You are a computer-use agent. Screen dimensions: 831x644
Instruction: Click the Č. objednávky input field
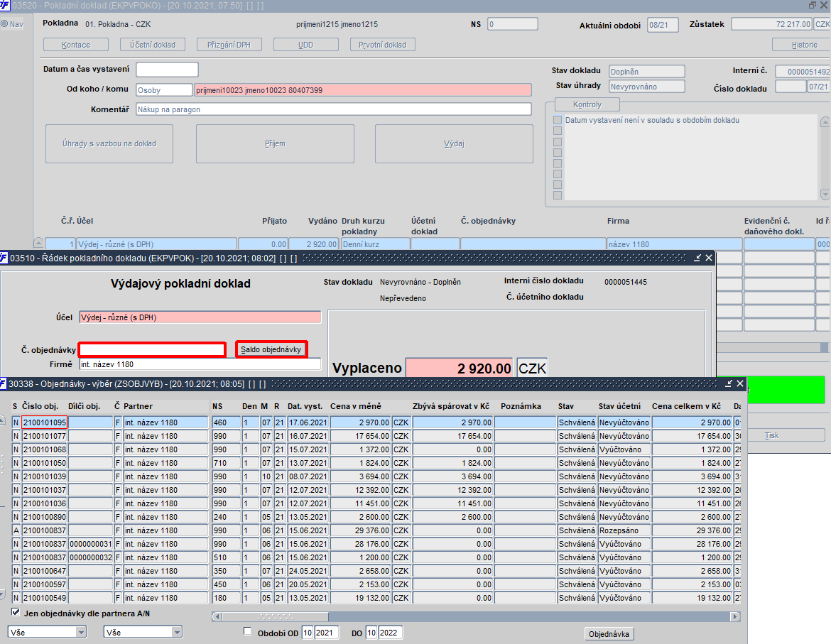tap(152, 349)
